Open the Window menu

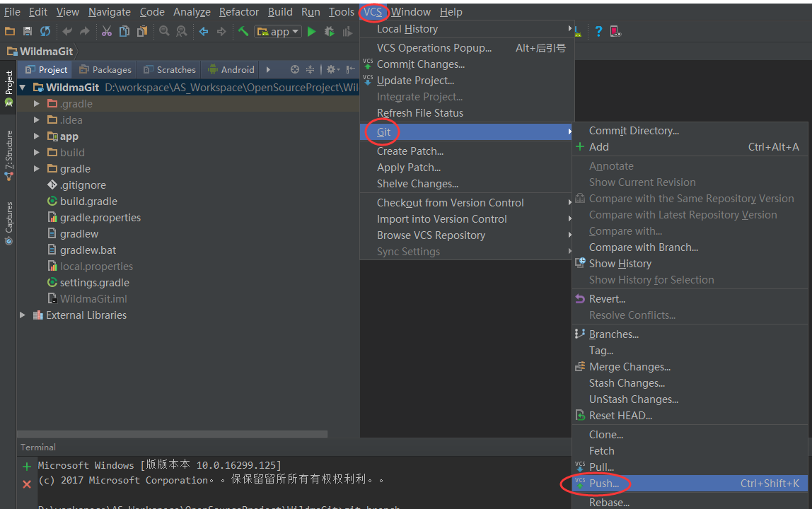(411, 12)
